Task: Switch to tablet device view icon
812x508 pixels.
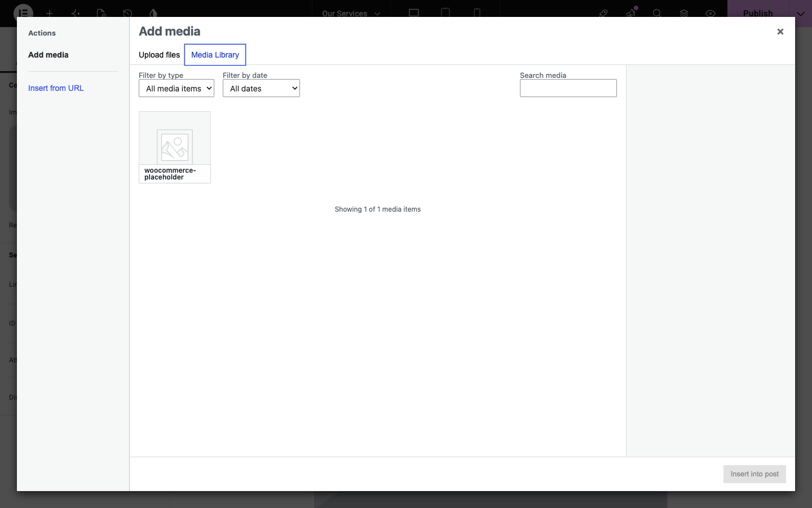Action: coord(445,12)
